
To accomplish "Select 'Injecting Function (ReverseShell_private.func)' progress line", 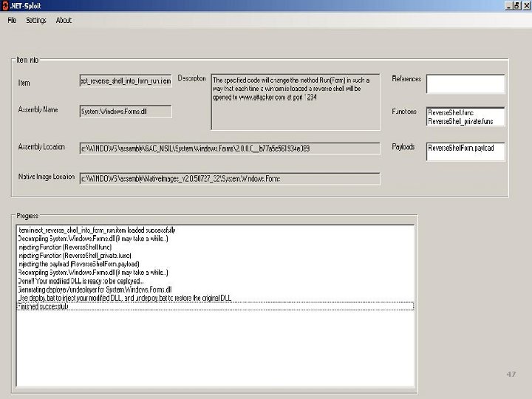I will coord(216,256).
